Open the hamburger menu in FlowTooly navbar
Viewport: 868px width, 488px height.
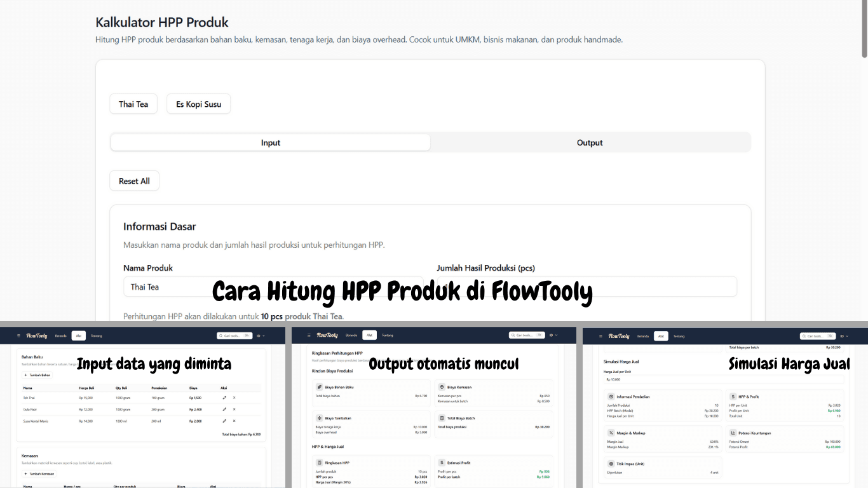(18, 335)
